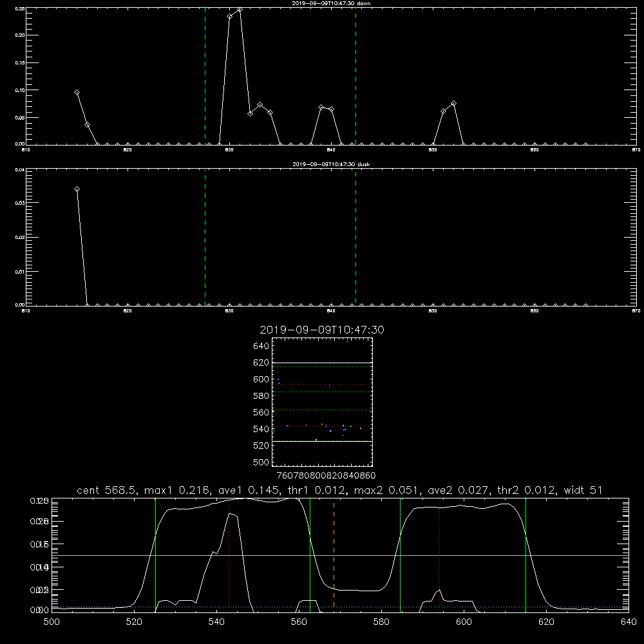Click the horizontal white threshold line in the bottom plot
The width and height of the screenshot is (644, 644).
[x=340, y=555]
